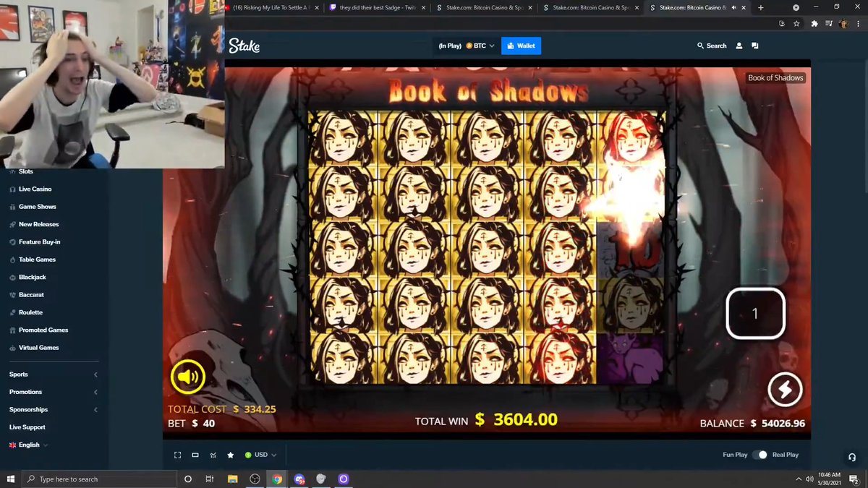Open a new browser tab

pos(760,7)
